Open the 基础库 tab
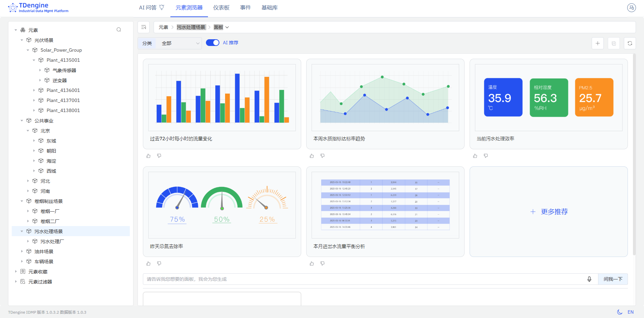Screen dimensions: 644x318 (x=270, y=8)
